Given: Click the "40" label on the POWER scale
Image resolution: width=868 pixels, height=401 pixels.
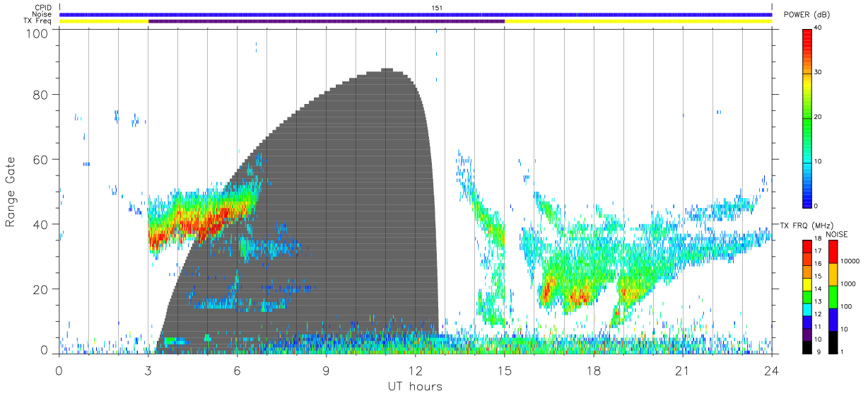Looking at the screenshot, I should [x=819, y=28].
